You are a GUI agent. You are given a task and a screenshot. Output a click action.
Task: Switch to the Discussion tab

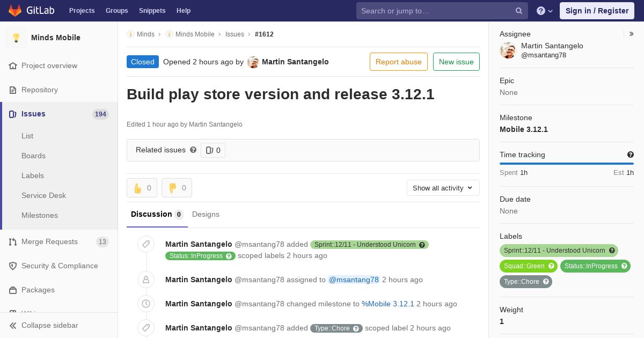pyautogui.click(x=157, y=214)
